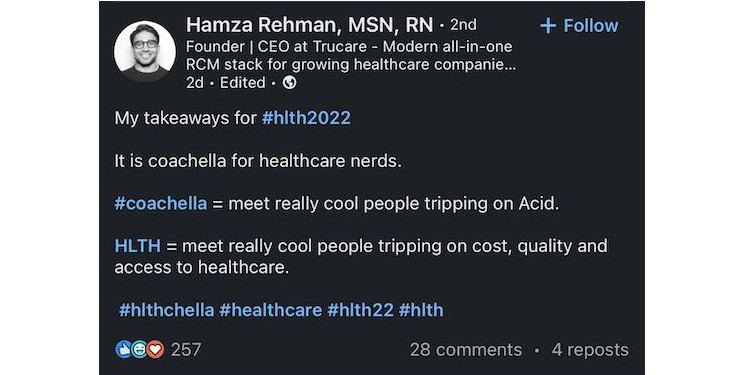Click the plus icon next to Follow
740x375 pixels.
tap(548, 26)
